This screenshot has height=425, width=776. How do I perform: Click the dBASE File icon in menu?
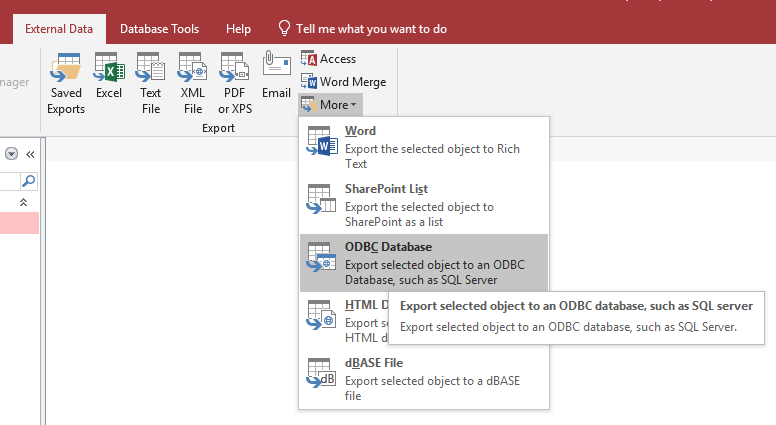tap(321, 373)
